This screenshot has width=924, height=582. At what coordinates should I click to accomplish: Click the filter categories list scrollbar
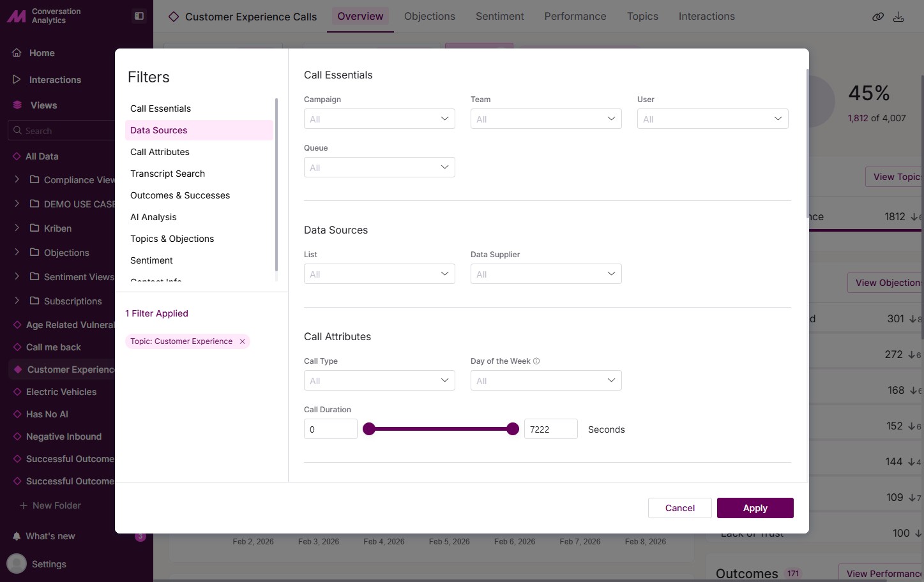(276, 185)
